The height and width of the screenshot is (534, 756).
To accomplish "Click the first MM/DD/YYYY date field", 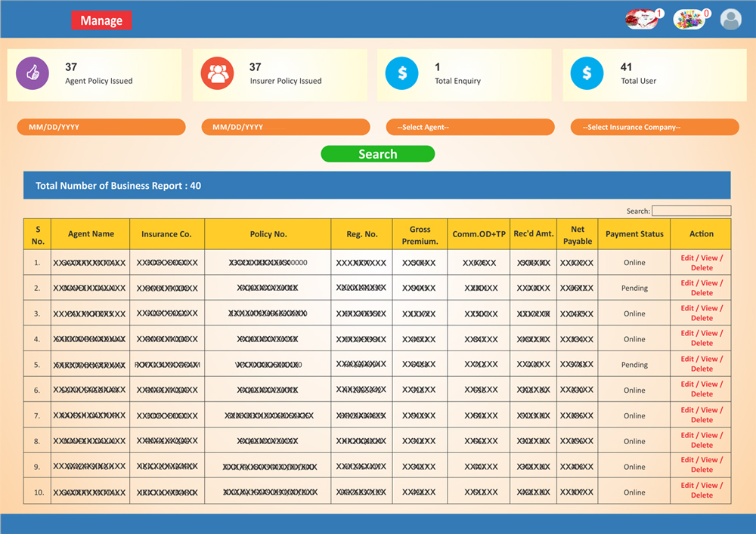I will (x=101, y=127).
